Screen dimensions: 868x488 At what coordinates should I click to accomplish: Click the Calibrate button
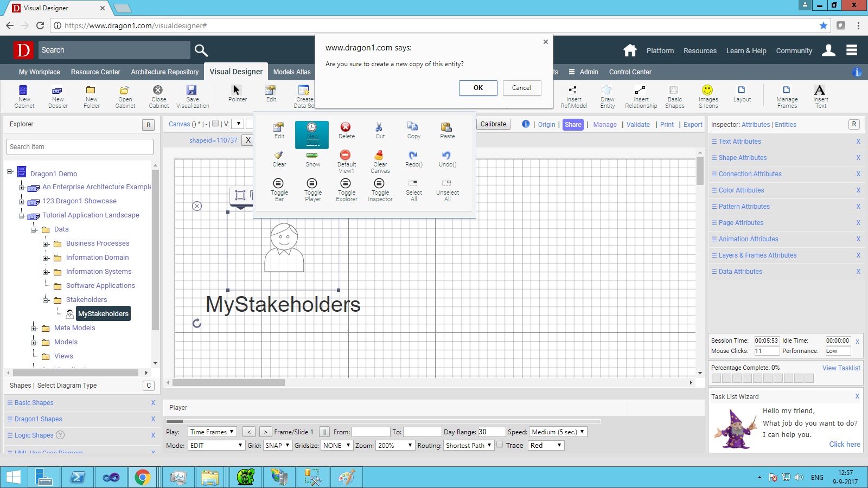pos(493,124)
